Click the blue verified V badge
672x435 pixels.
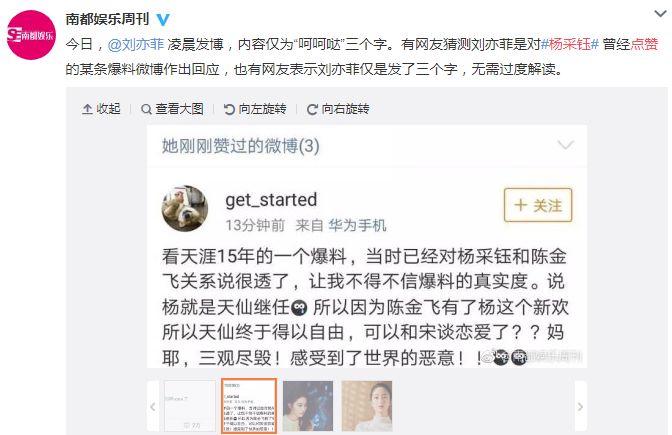(162, 19)
